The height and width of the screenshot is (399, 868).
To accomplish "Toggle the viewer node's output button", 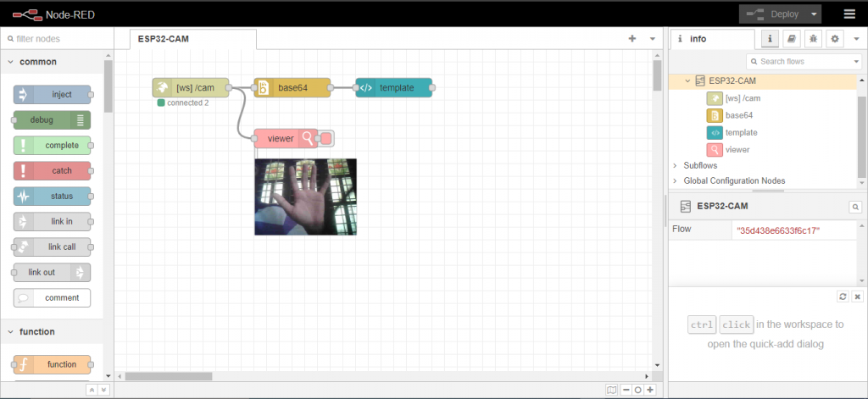I will click(x=326, y=138).
